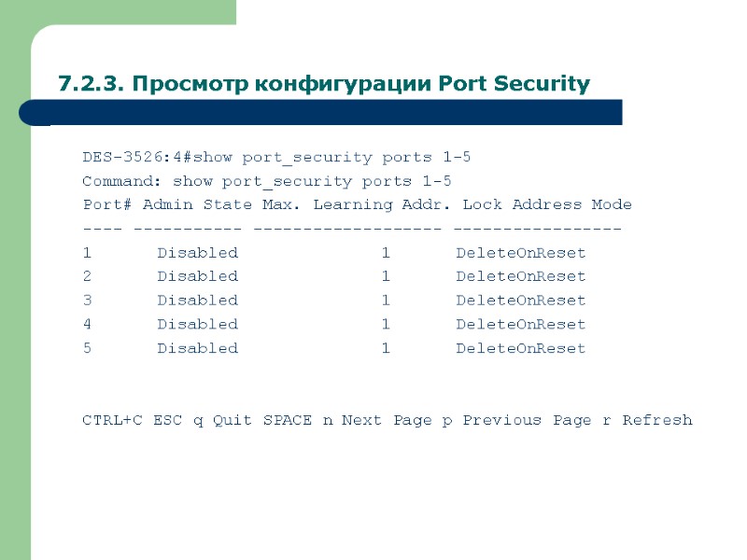The height and width of the screenshot is (560, 747).
Task: Click the green sidebar strip on the left
Action: [x=15, y=327]
